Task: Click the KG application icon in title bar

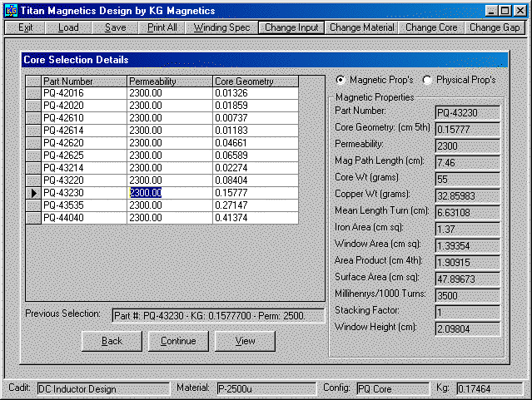Action: [x=11, y=11]
